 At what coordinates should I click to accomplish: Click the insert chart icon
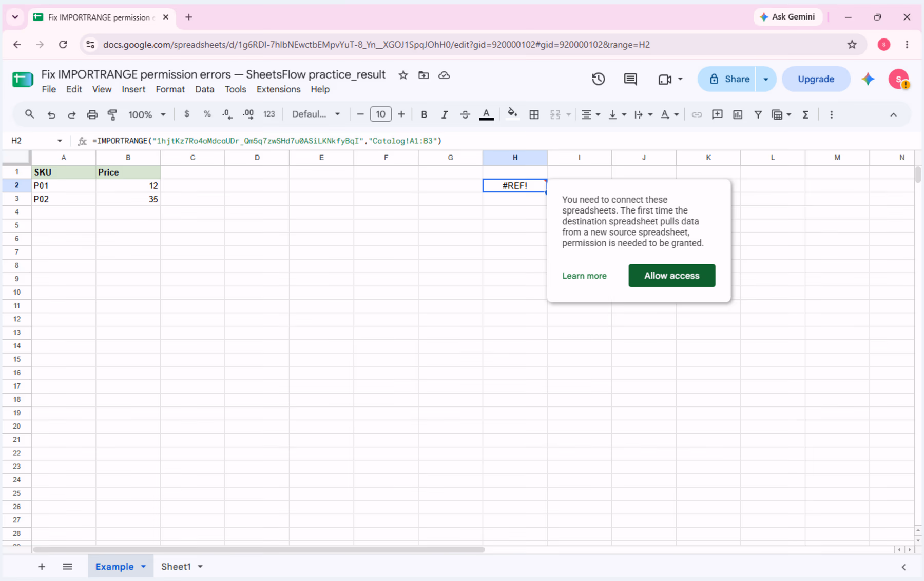[738, 114]
